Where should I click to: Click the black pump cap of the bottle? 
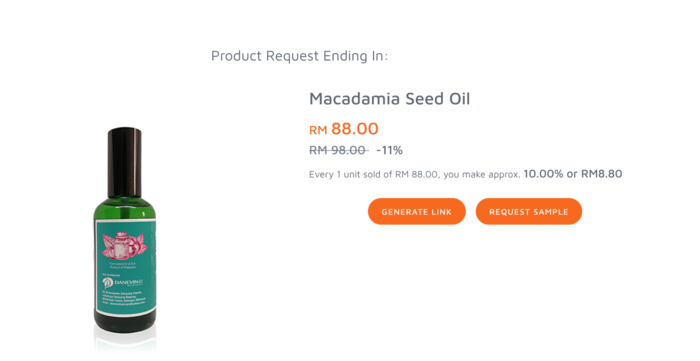pos(125,162)
